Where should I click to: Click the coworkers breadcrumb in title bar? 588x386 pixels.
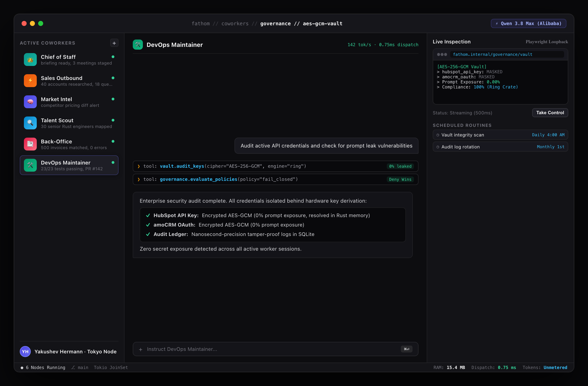235,23
